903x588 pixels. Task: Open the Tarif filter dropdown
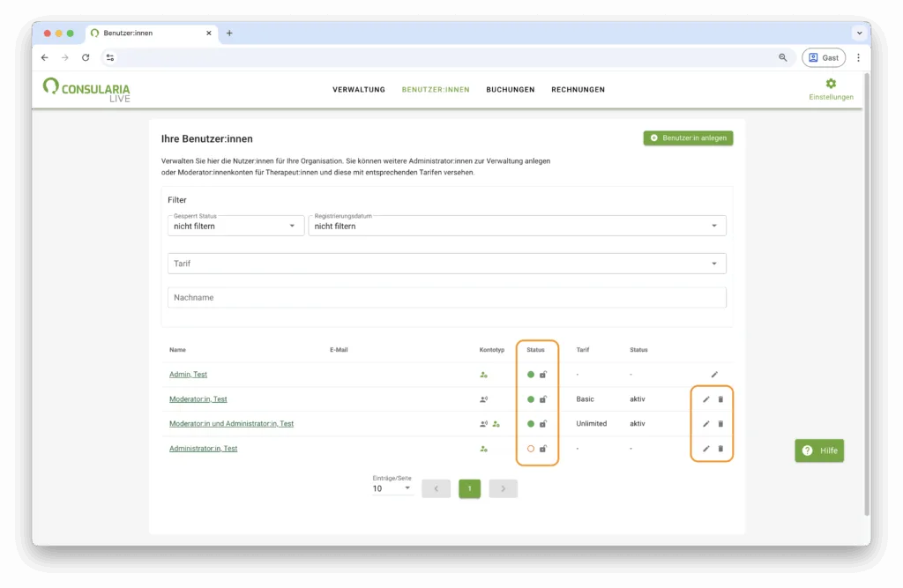(446, 264)
